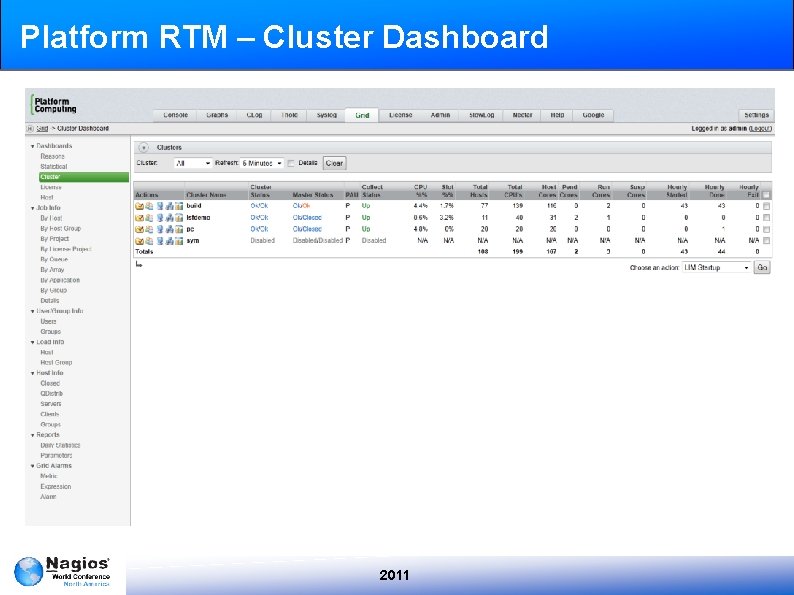Viewport: 794px width, 595px height.
Task: Collapse the Load Info sidebar section
Action: tap(32, 342)
